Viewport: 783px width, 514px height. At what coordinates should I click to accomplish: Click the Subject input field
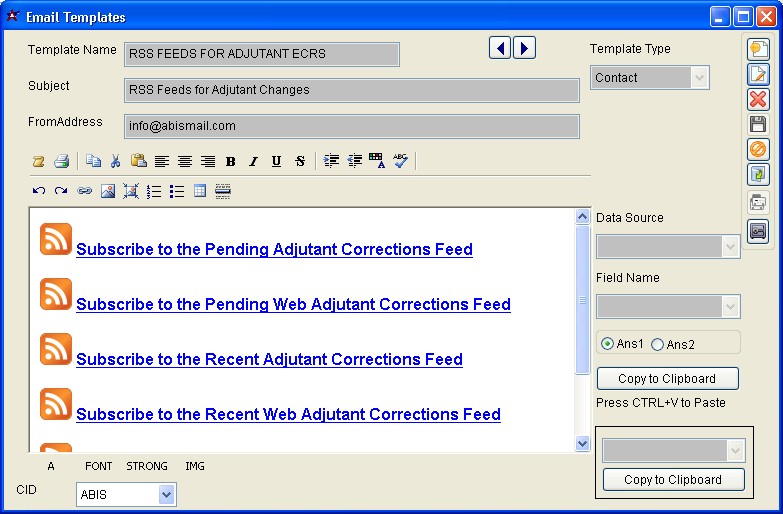pos(351,90)
